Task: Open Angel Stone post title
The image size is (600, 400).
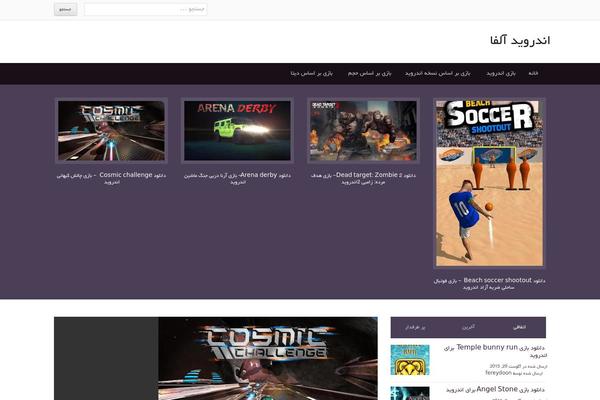Action: coord(495,389)
